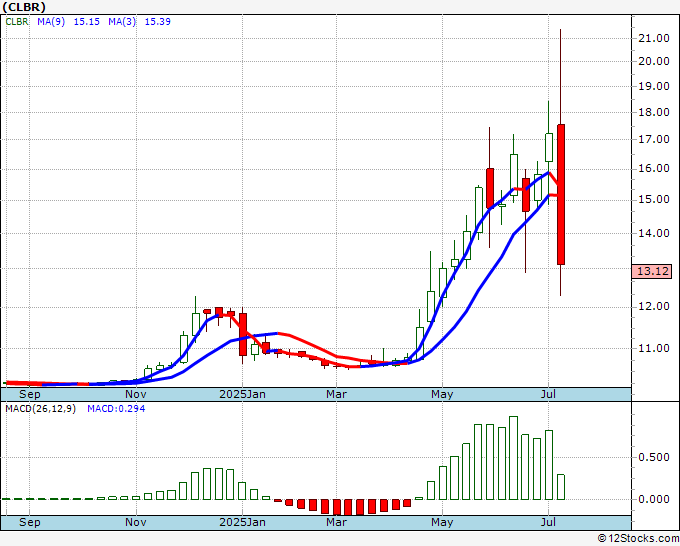Screen dimensions: 680x546
Task: Click the 21.00 price axis label
Action: coord(654,39)
